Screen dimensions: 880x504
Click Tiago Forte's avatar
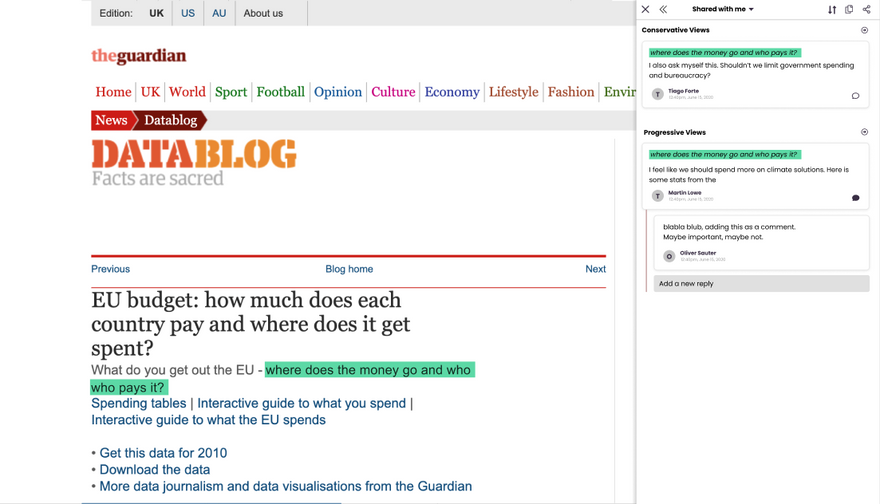658,94
